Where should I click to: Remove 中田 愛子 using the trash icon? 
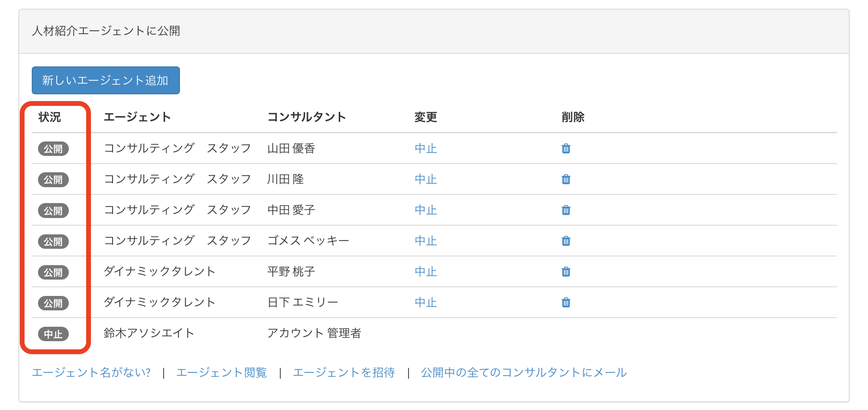(566, 210)
